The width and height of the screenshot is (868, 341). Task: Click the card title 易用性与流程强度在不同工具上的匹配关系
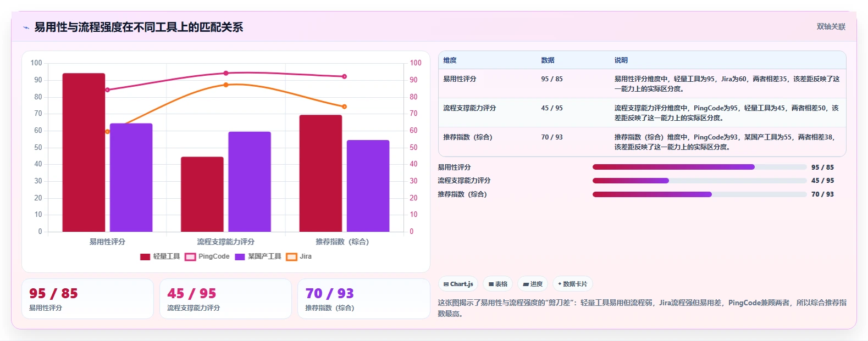(x=139, y=27)
